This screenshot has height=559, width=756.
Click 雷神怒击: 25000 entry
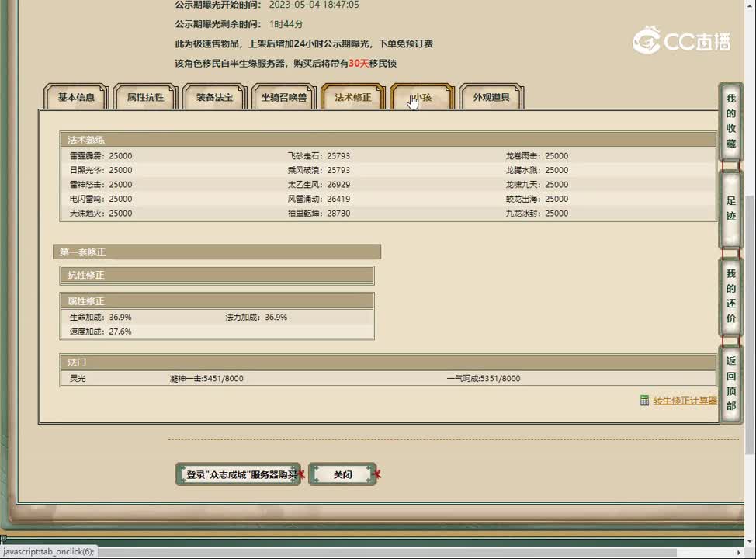101,185
